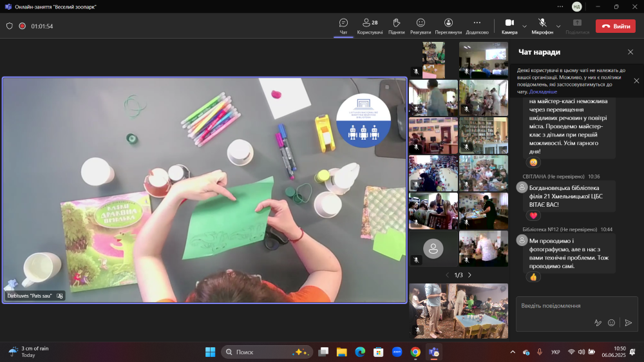Click the red recording indicator icon
Image resolution: width=644 pixels, height=362 pixels.
click(22, 26)
